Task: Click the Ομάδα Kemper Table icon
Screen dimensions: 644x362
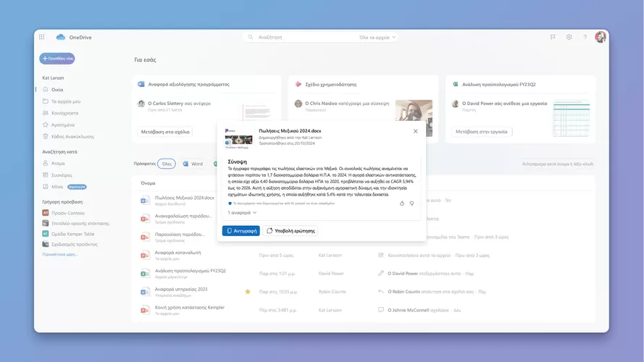Action: coord(45,234)
